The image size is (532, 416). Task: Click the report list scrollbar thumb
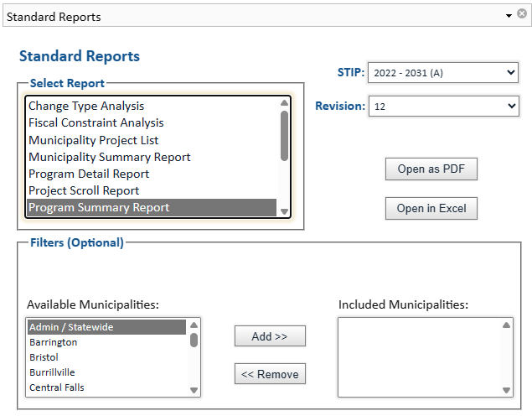click(x=284, y=136)
